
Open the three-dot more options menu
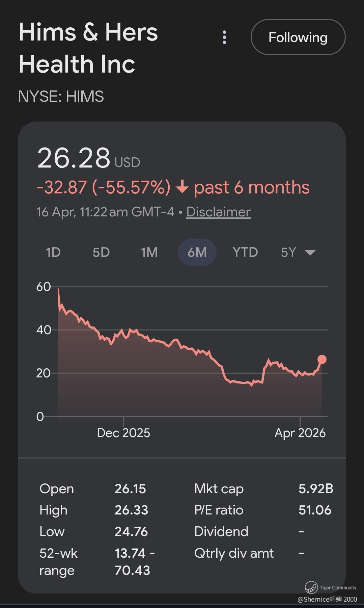[224, 37]
